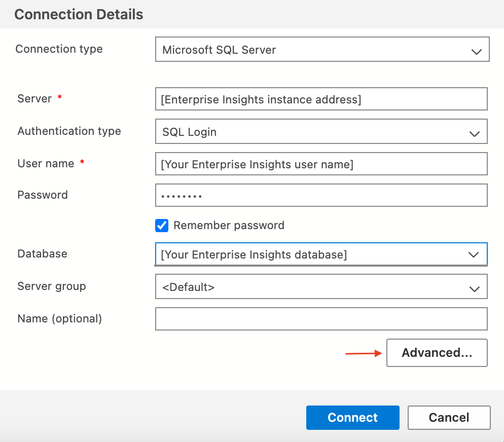Click the Database field chevron arrow
Screen dimensions: 504x442
pyautogui.click(x=475, y=255)
